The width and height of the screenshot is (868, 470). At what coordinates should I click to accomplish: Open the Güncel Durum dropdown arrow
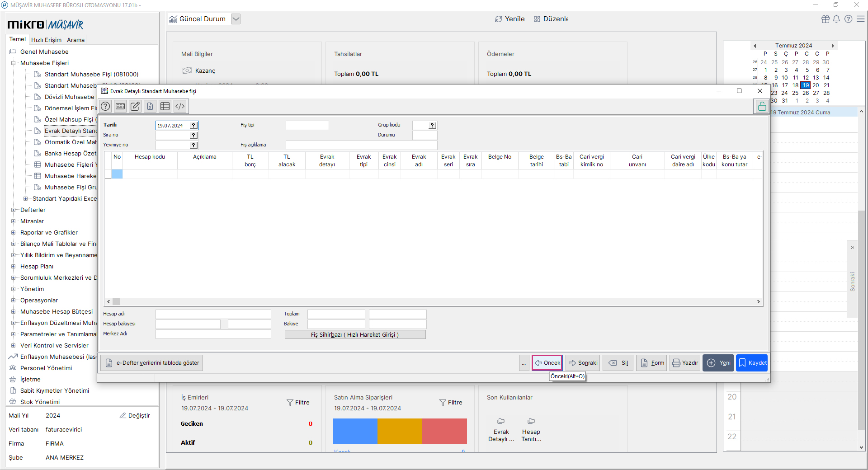236,19
